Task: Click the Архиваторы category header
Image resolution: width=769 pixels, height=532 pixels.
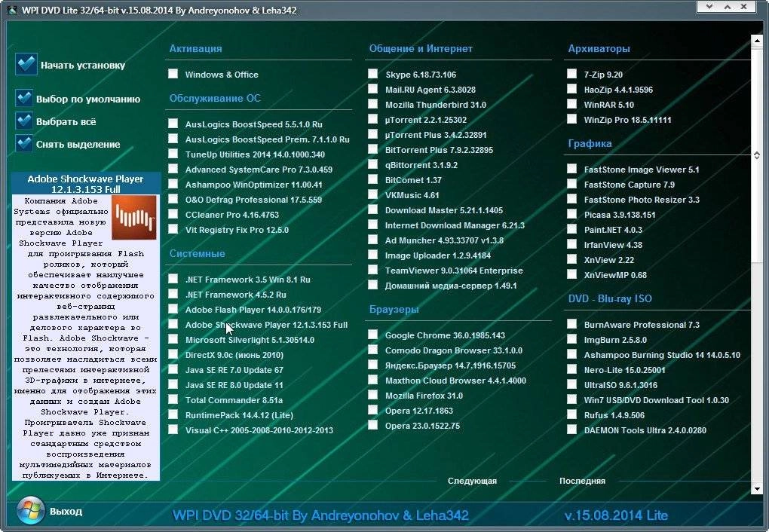Action: pos(599,48)
